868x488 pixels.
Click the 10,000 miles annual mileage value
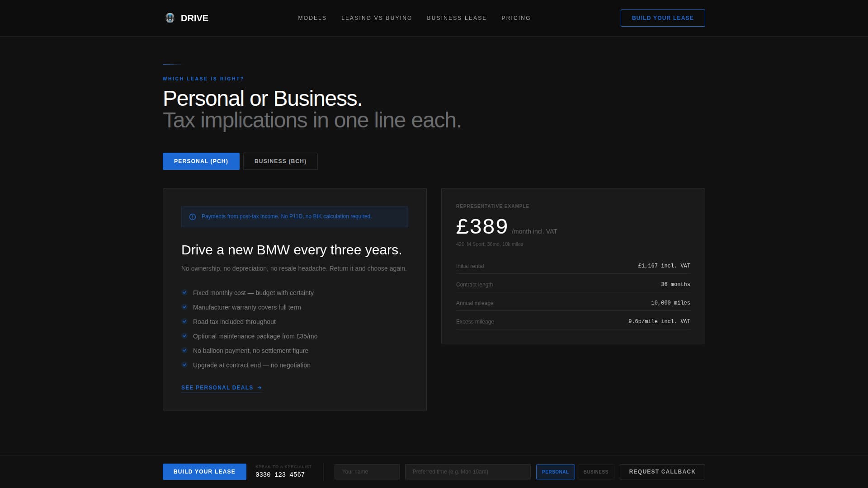pyautogui.click(x=670, y=303)
